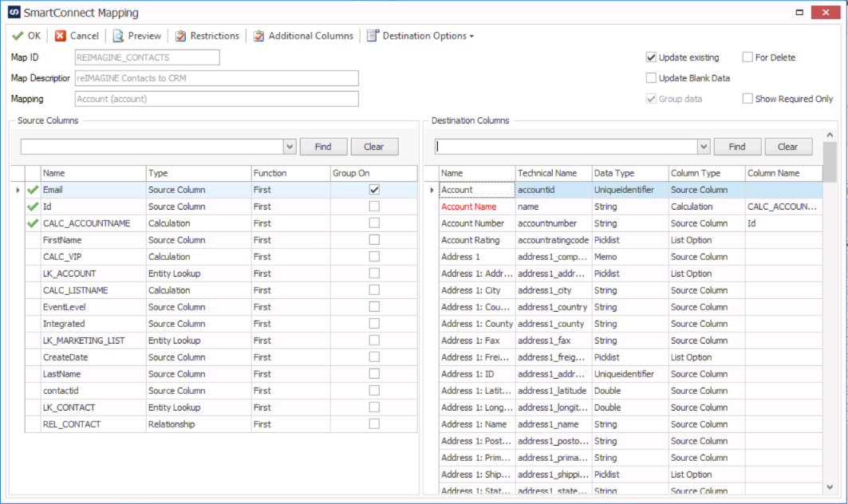Enable Update Blank Data checkbox
The height and width of the screenshot is (504, 848).
[x=651, y=78]
